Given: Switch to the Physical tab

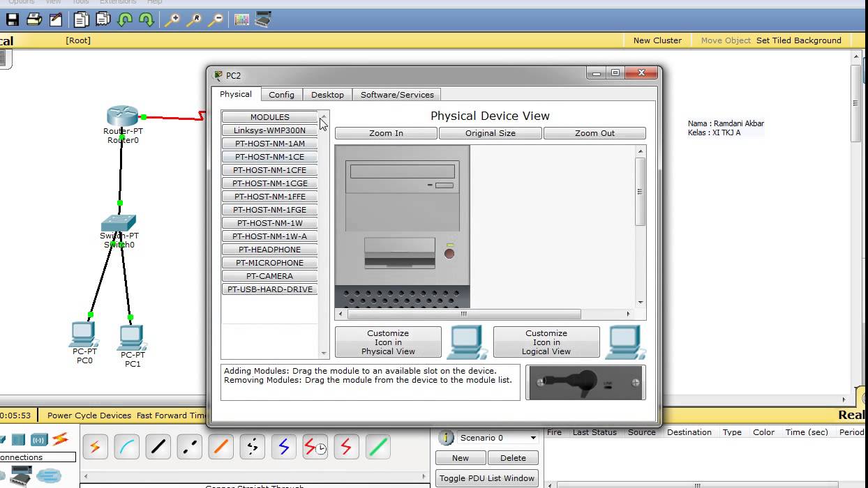Looking at the screenshot, I should (x=236, y=94).
